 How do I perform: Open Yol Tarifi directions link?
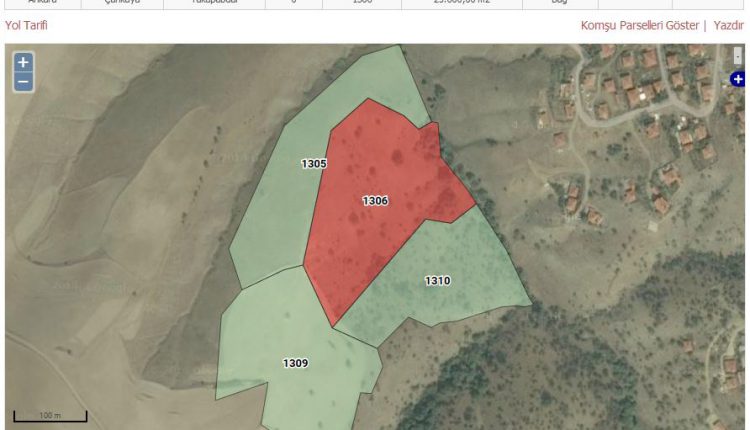26,25
